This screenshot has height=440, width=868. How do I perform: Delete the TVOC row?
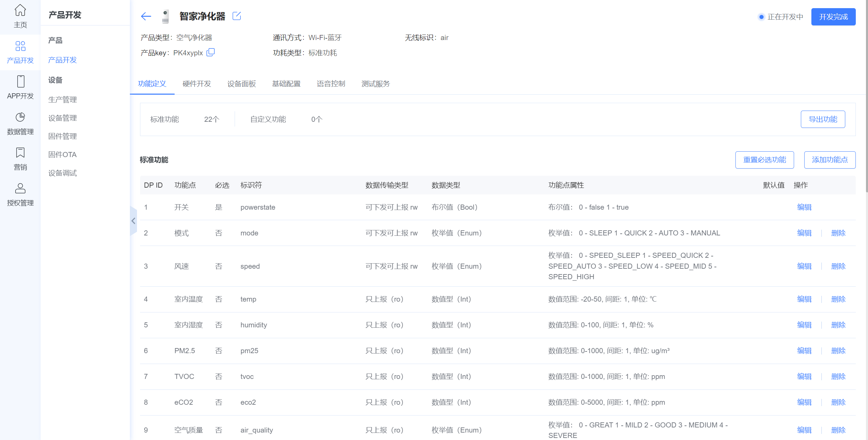pos(839,377)
